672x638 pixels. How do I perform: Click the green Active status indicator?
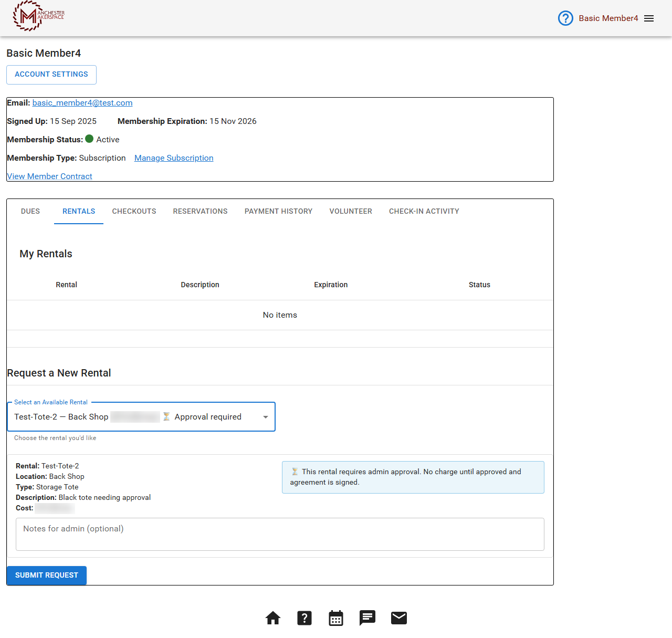(x=89, y=139)
